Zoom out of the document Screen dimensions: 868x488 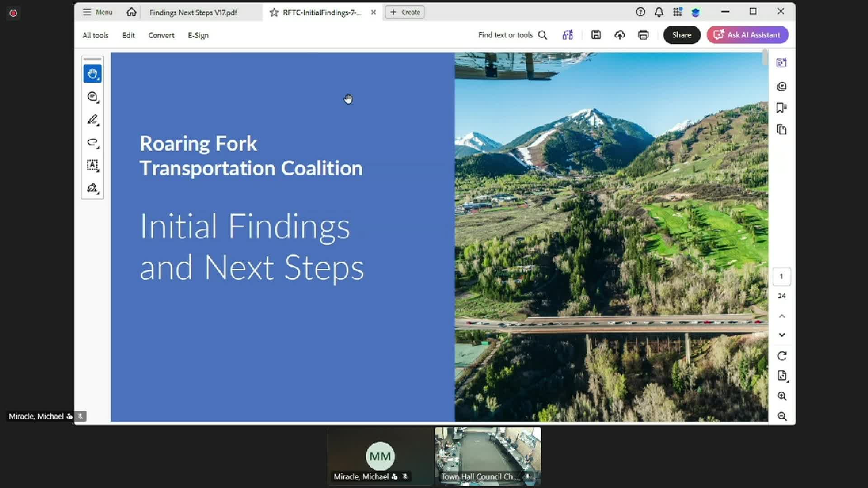[782, 416]
